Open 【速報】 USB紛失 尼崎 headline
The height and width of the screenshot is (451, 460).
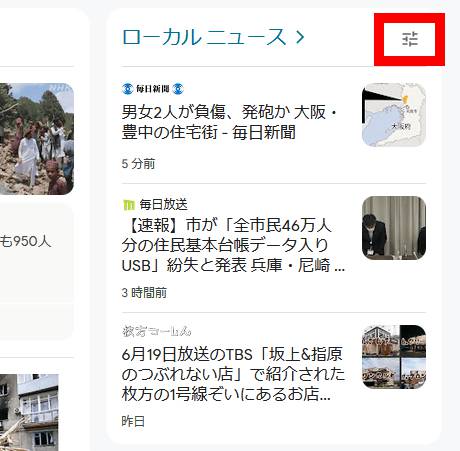233,245
